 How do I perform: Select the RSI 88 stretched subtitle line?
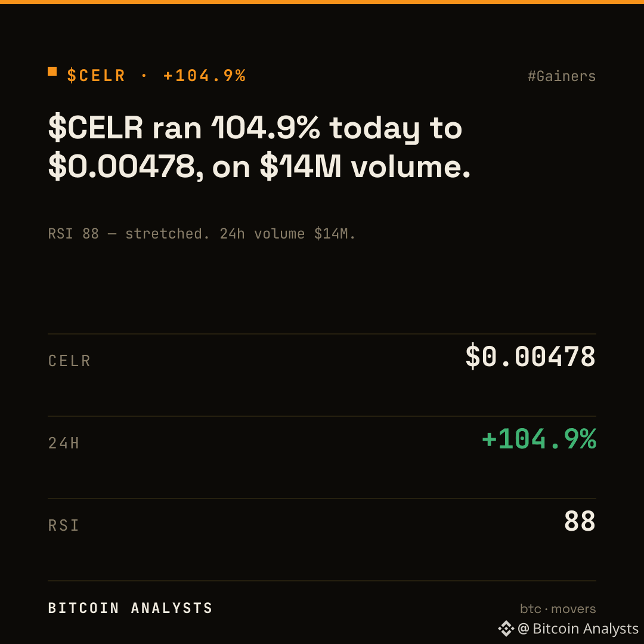[x=202, y=234]
